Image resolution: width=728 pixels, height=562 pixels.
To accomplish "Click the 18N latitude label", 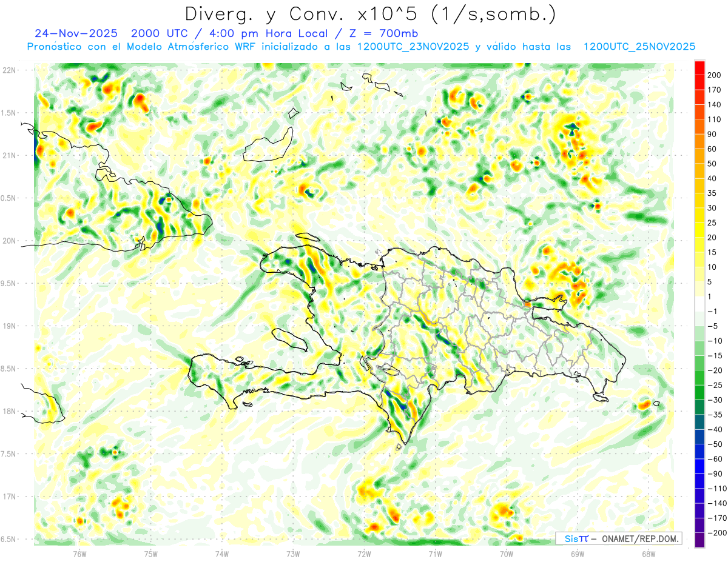I will 9,412.
